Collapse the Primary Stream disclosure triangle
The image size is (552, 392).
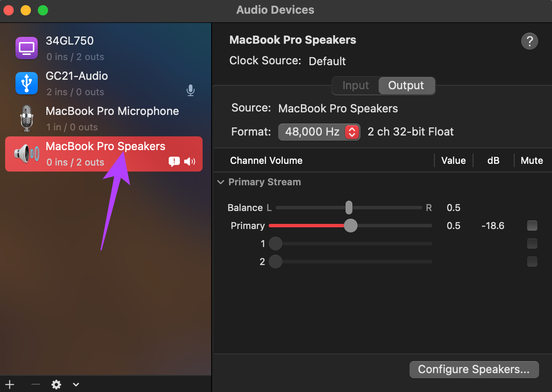pos(221,182)
